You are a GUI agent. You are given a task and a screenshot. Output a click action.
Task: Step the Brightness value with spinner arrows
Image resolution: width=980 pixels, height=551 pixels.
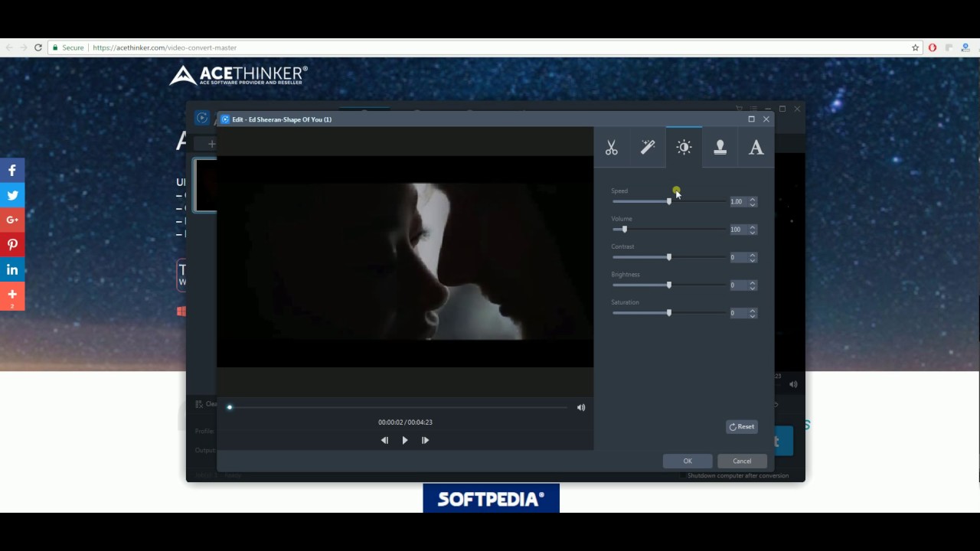(753, 285)
